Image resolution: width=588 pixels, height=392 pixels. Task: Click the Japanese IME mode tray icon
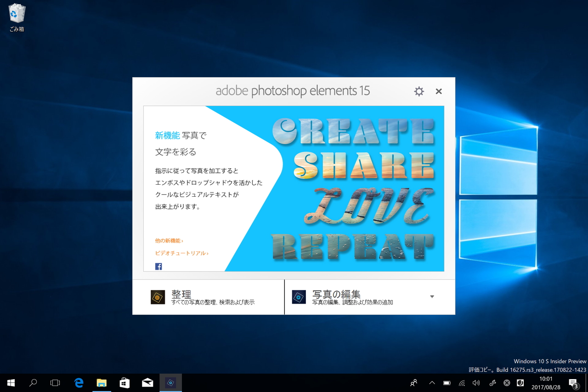(x=520, y=383)
